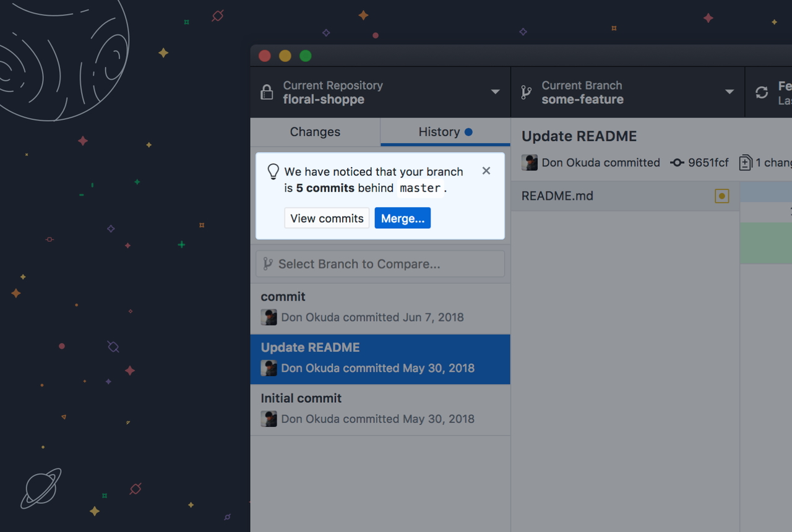Click the avatar on the 'Update README' row

pos(269,368)
